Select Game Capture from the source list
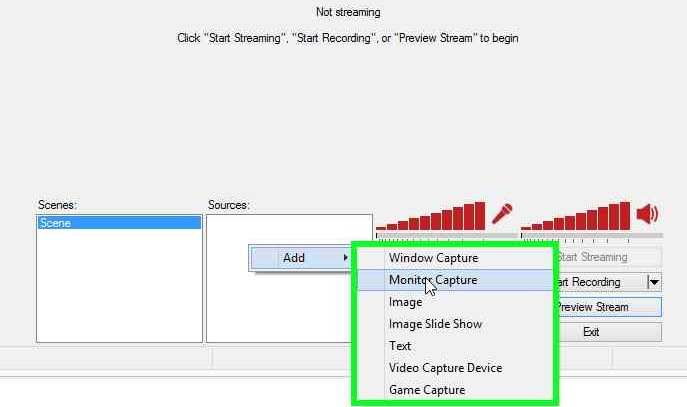 (427, 390)
